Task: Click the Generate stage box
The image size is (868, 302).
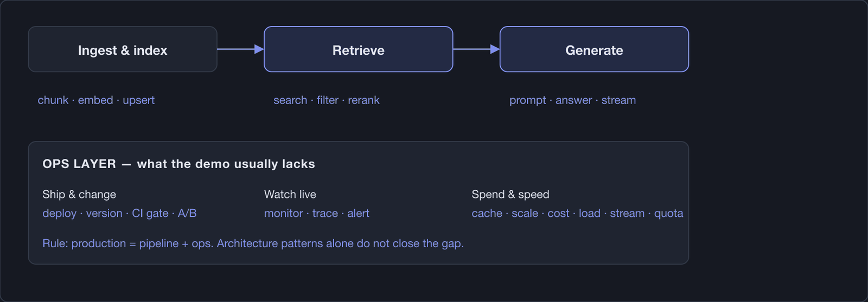Action: coord(594,49)
